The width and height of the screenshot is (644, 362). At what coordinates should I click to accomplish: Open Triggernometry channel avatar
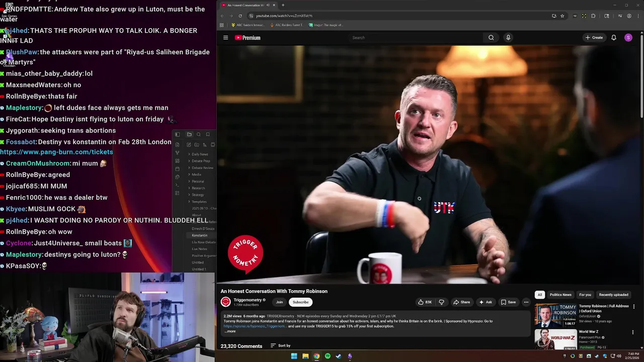tap(225, 302)
